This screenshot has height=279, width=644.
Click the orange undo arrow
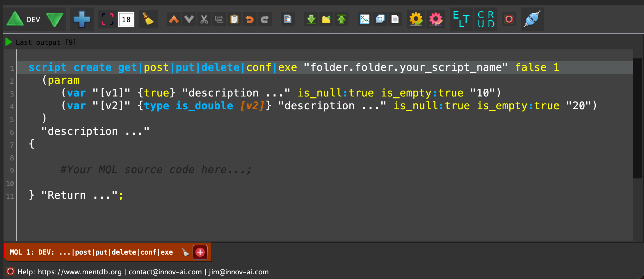pyautogui.click(x=250, y=19)
